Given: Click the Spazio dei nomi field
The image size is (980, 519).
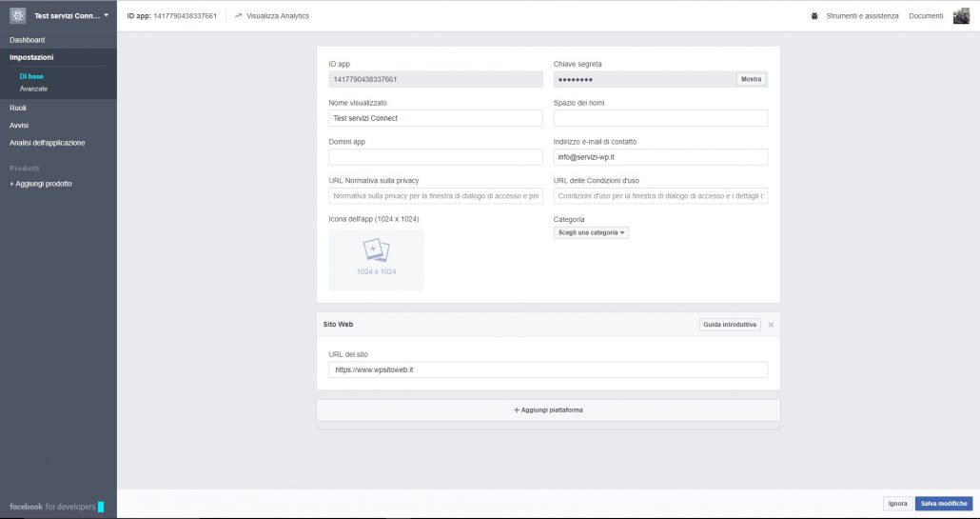Looking at the screenshot, I should [660, 118].
